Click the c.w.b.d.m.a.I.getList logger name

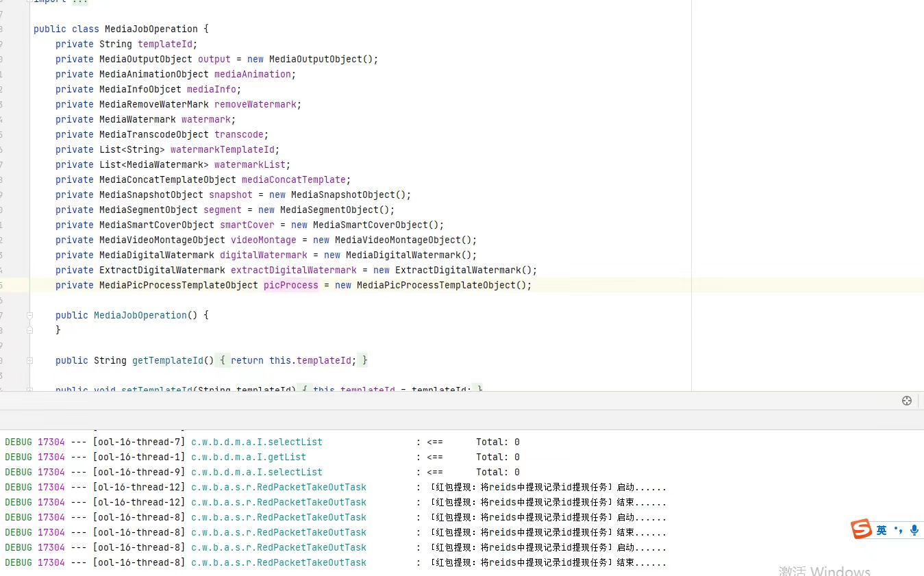click(x=248, y=457)
